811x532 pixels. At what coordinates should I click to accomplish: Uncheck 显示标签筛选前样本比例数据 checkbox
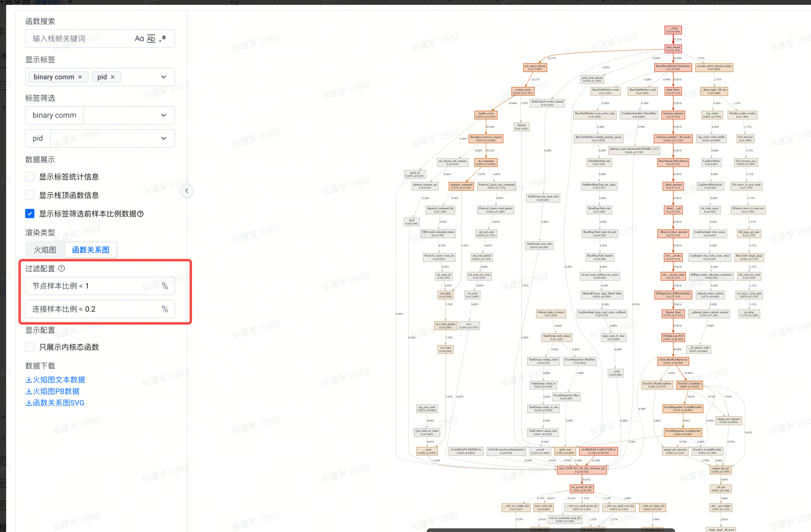tap(30, 214)
